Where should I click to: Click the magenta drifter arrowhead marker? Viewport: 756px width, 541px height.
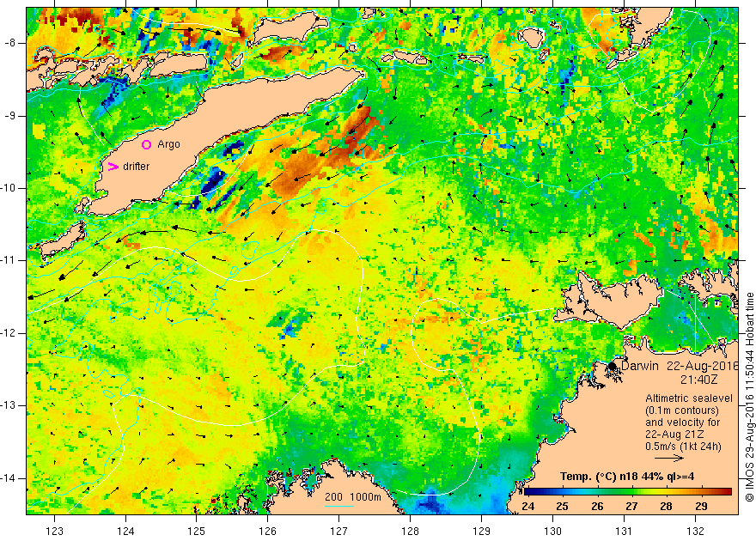point(113,167)
